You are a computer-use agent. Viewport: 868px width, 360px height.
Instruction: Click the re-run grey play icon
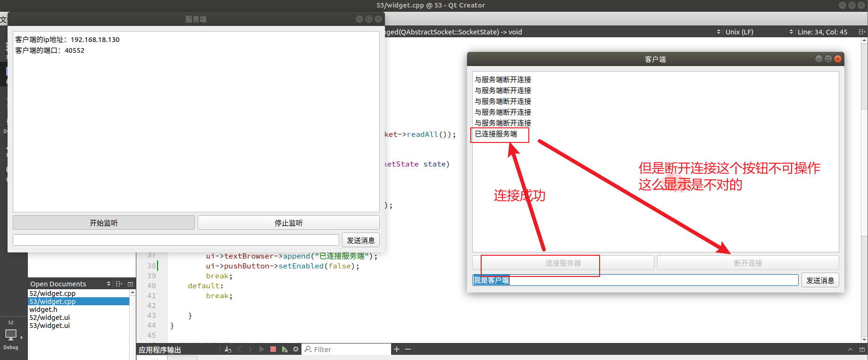click(x=262, y=349)
